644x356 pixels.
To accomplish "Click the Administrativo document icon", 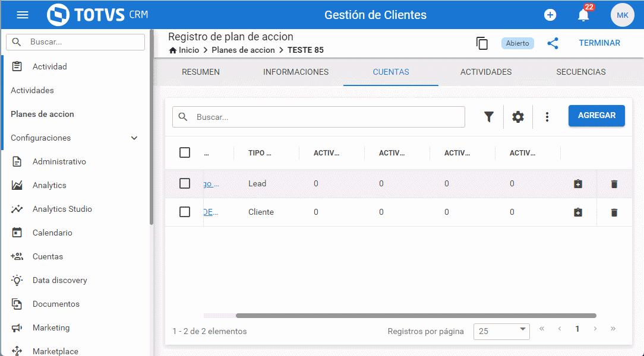I will [x=17, y=161].
